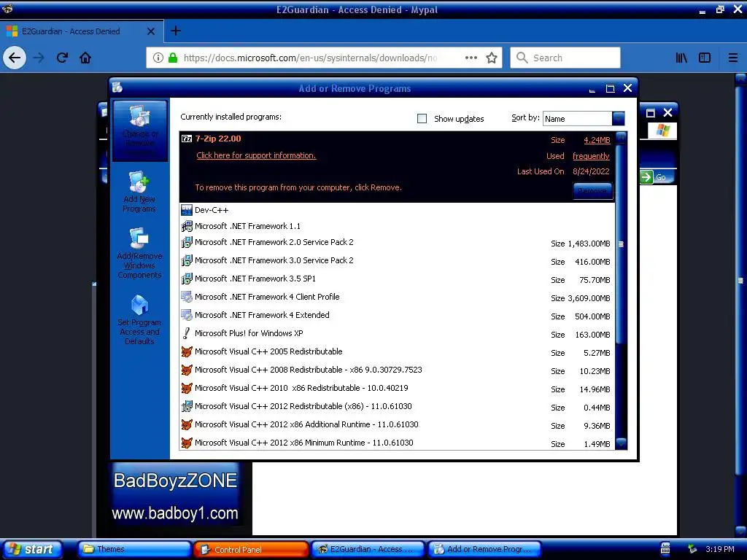747x560 pixels.
Task: Click the 8/24/2022 last used date
Action: [x=591, y=171]
